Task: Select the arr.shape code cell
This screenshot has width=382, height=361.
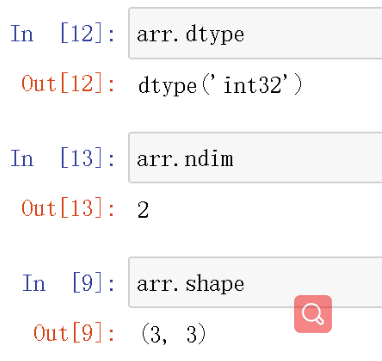Action: pos(255,283)
